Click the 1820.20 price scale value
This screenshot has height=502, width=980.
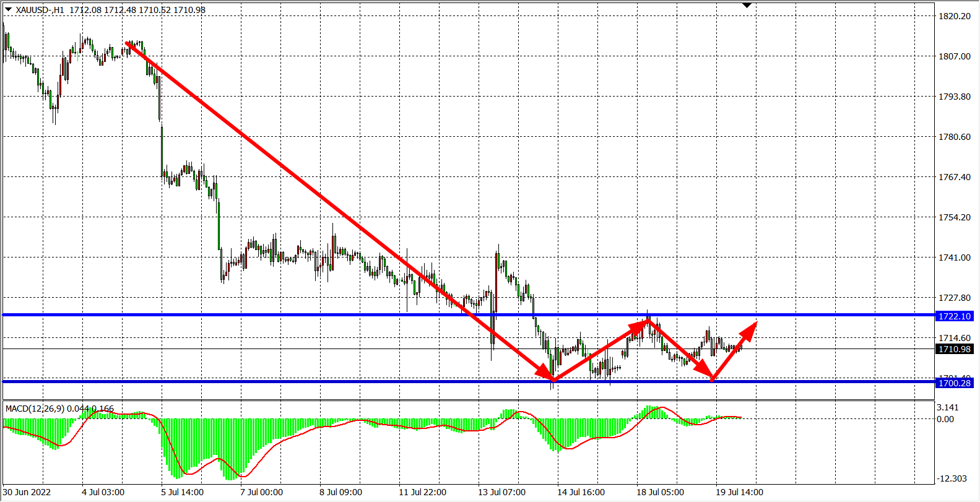(x=954, y=16)
